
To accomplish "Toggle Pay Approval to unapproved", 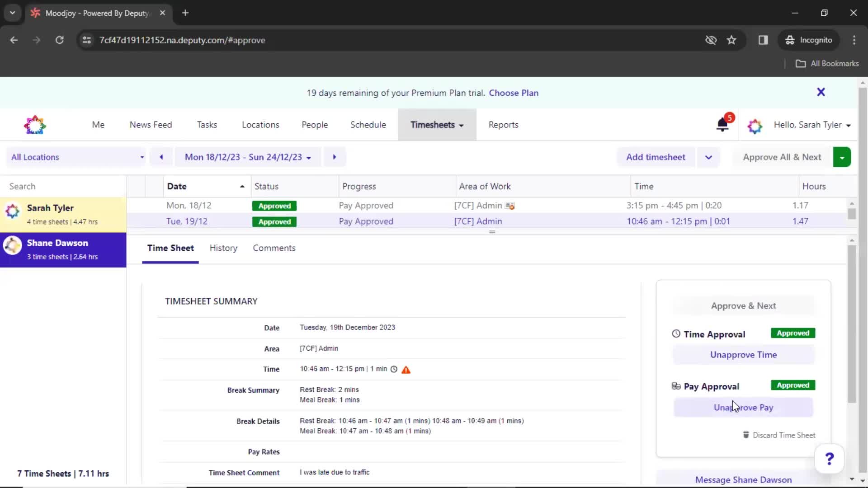I will 743,407.
